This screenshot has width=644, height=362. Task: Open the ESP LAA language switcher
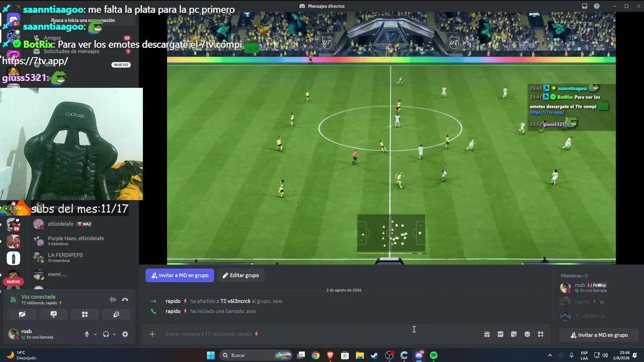pos(584,355)
